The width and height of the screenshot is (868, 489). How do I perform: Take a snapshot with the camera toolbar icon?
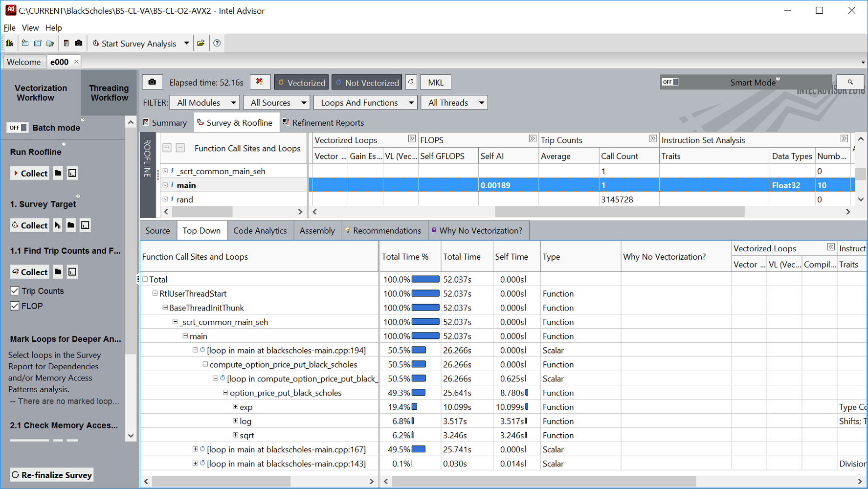pos(79,43)
